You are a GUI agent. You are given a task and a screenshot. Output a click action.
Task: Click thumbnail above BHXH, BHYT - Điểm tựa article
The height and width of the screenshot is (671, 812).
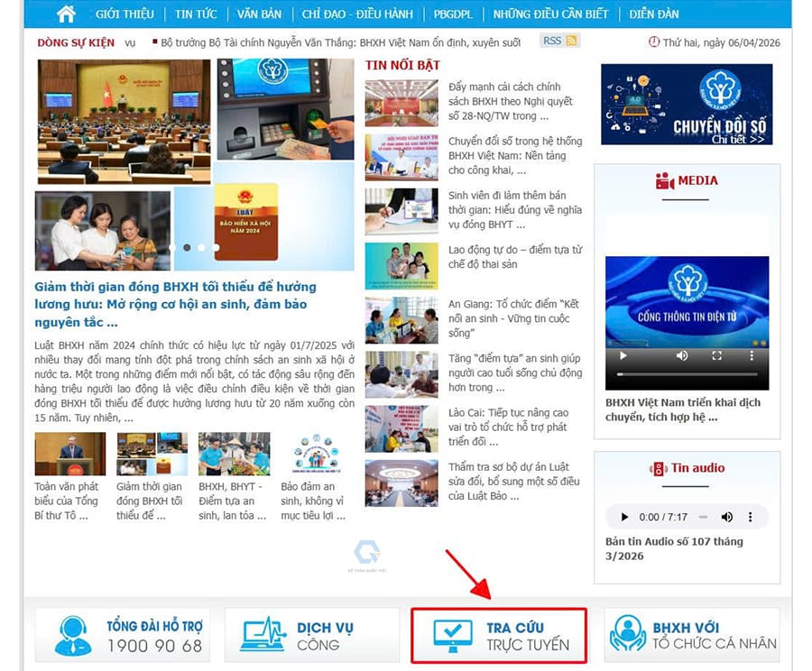coord(234,454)
